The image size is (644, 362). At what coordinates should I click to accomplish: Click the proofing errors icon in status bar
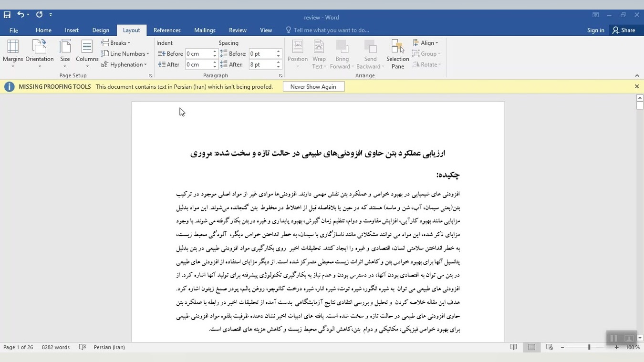(83, 347)
